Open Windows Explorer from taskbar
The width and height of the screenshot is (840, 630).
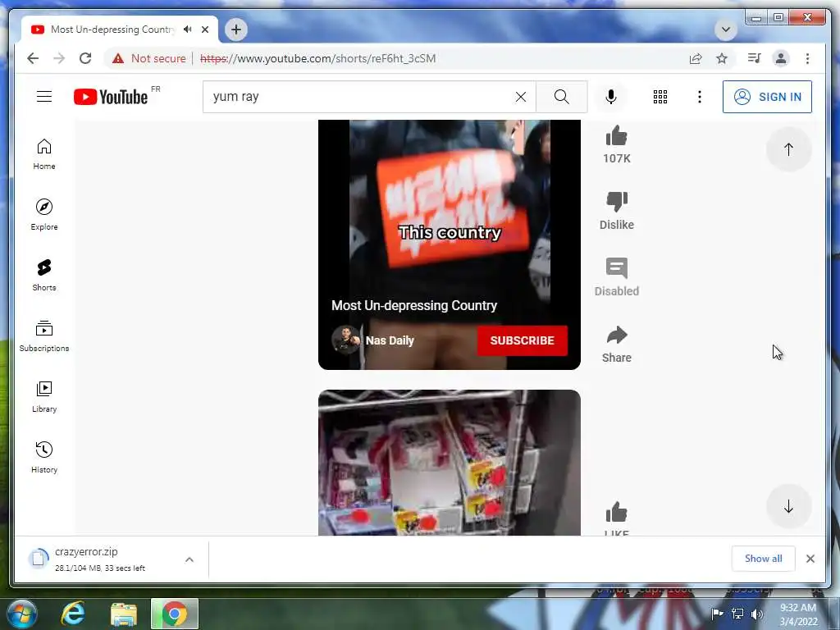click(124, 614)
